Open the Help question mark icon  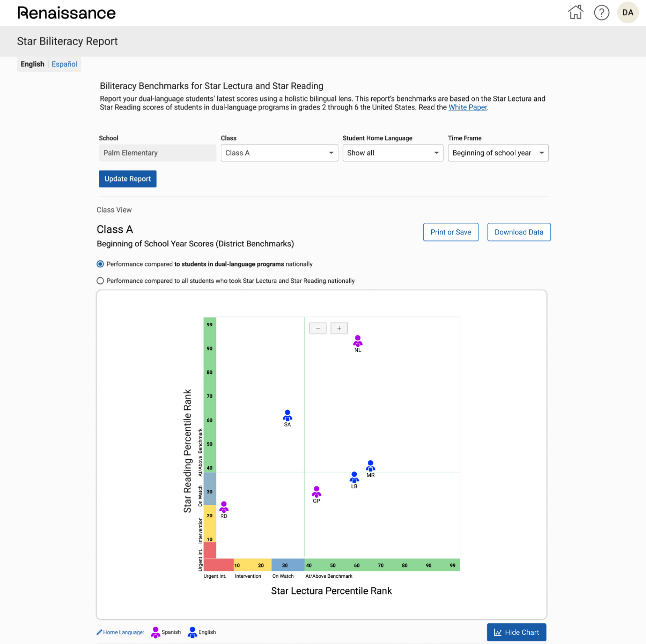601,13
